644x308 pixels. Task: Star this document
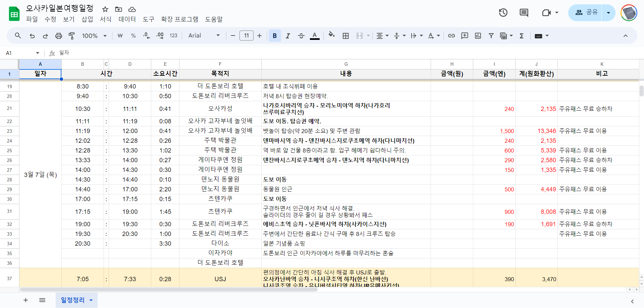[105, 9]
